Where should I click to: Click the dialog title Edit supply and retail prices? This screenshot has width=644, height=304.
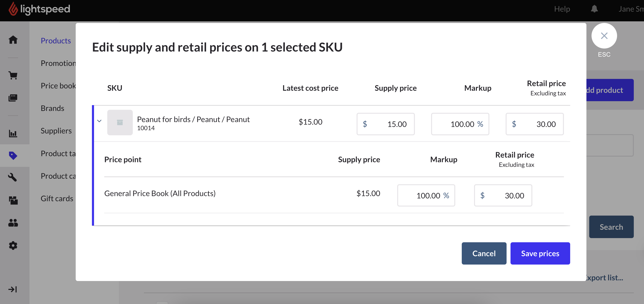tap(217, 47)
